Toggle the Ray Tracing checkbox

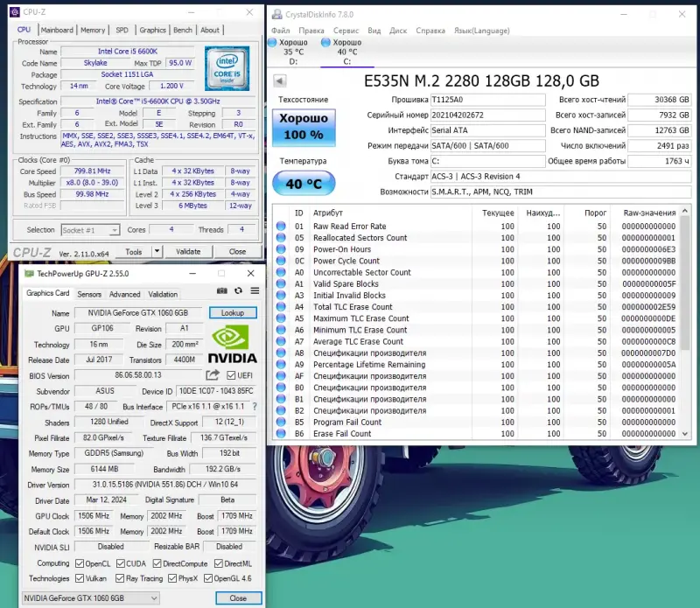click(x=120, y=578)
